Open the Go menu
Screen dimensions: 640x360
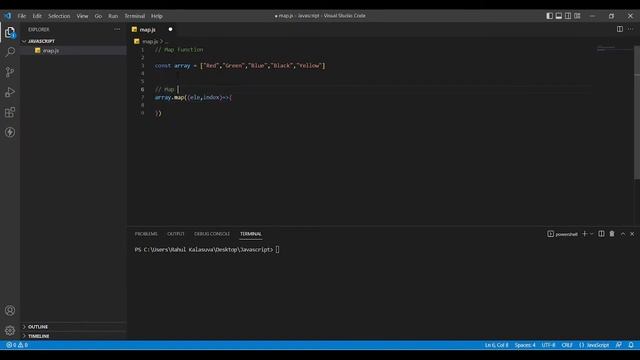click(98, 16)
